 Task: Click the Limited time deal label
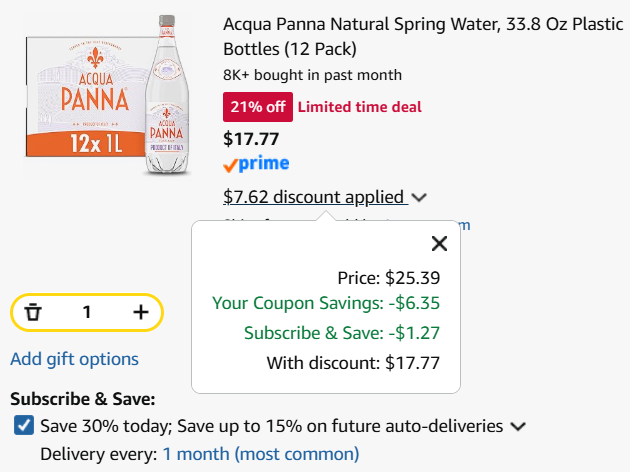360,107
